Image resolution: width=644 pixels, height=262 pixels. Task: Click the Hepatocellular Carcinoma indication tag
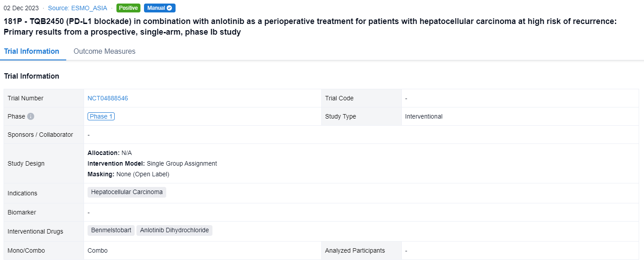pos(127,192)
